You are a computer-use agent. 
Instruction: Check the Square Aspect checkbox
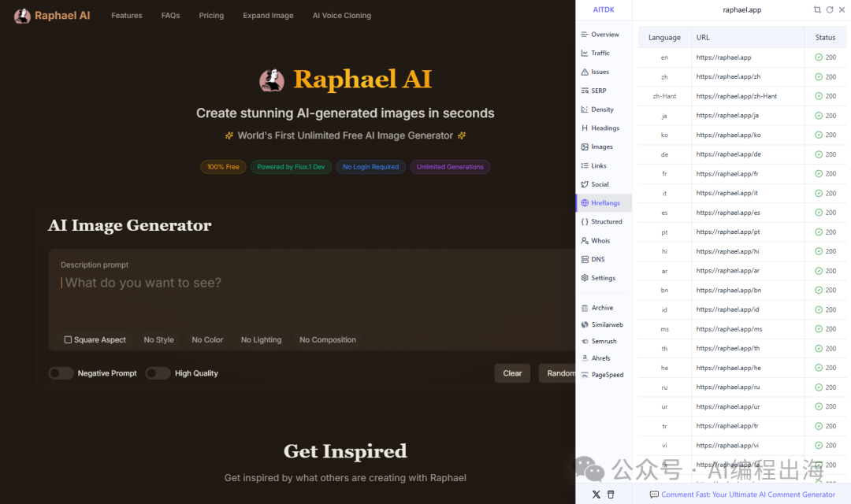(x=68, y=340)
